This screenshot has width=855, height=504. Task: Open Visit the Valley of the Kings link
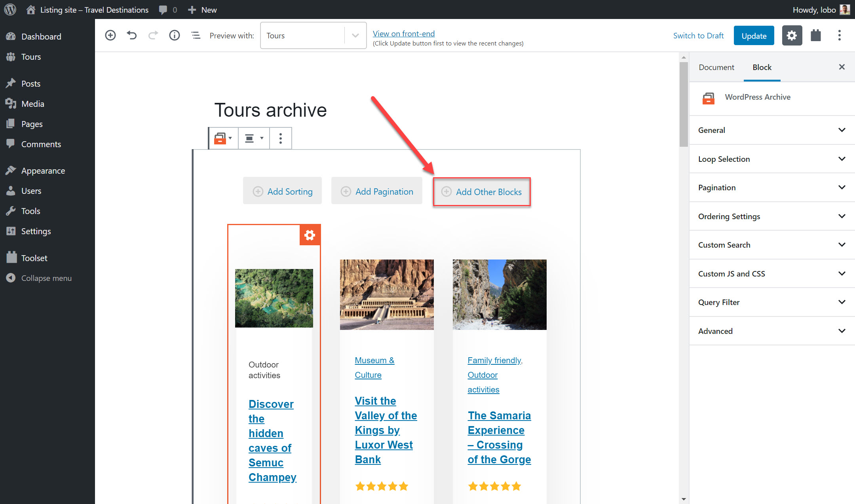pyautogui.click(x=386, y=430)
